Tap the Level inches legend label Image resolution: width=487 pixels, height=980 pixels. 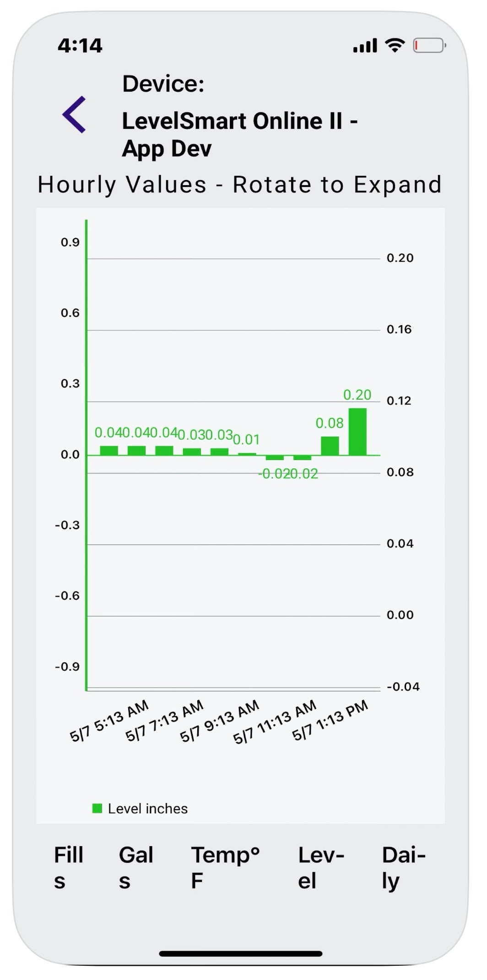coord(147,809)
